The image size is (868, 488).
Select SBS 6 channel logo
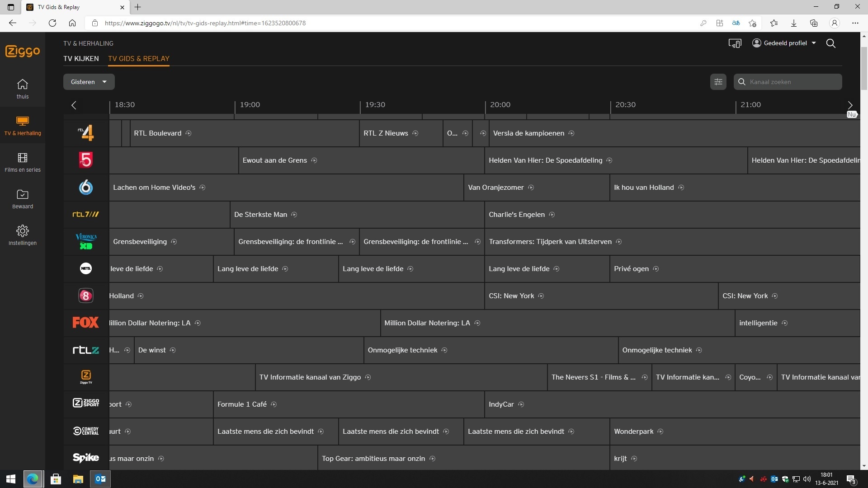[86, 188]
